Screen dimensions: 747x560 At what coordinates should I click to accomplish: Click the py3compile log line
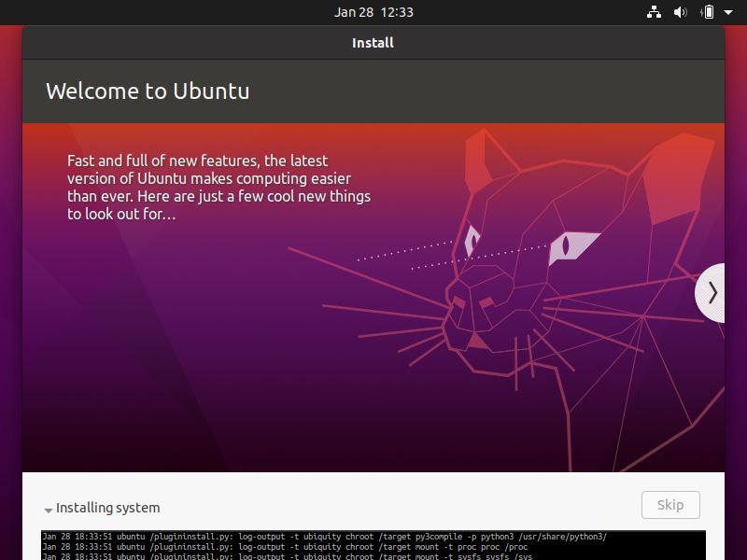click(325, 537)
